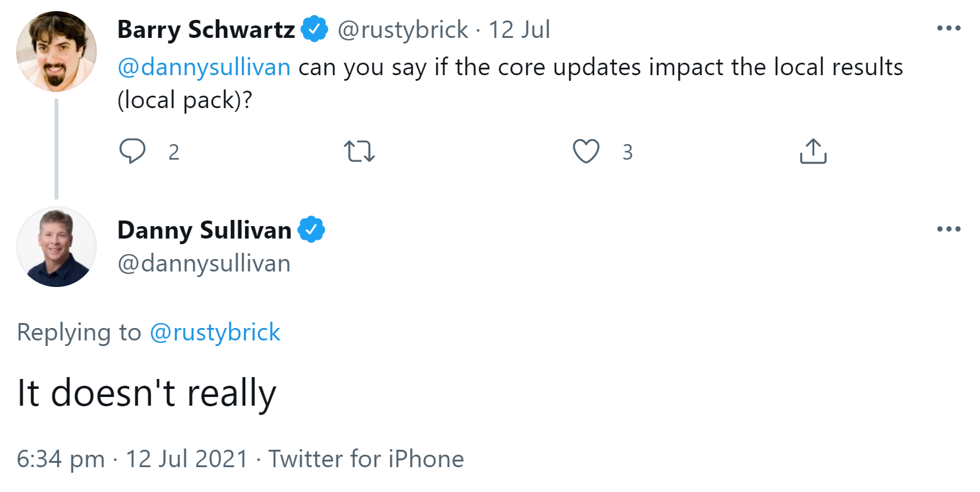Click the Twitter for iPhone source link
The width and height of the screenshot is (980, 492).
pos(365,459)
